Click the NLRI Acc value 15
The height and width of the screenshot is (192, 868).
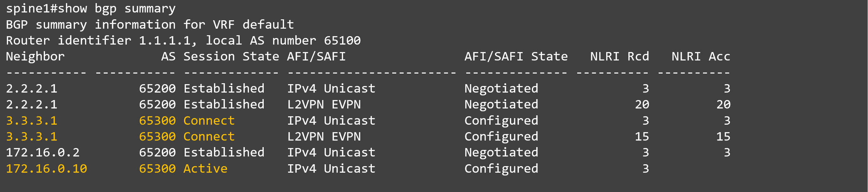pyautogui.click(x=723, y=137)
